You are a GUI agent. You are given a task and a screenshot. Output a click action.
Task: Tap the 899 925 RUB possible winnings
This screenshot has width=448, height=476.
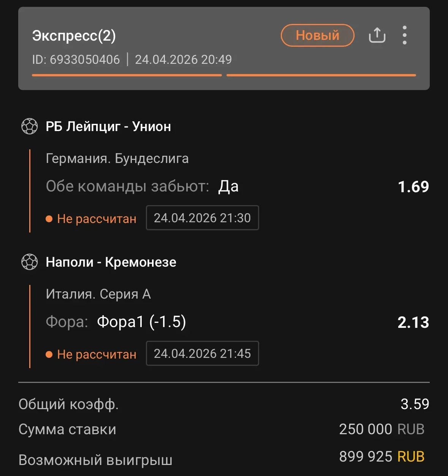coord(382,456)
